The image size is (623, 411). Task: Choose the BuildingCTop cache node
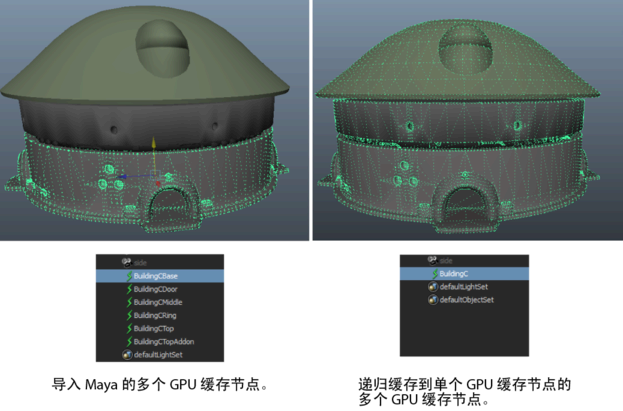pos(160,328)
